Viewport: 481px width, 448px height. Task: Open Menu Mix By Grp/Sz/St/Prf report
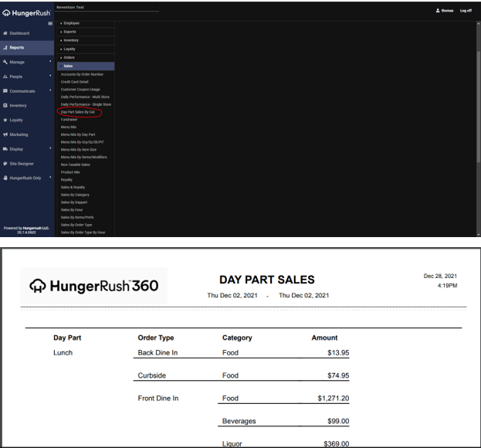click(82, 142)
